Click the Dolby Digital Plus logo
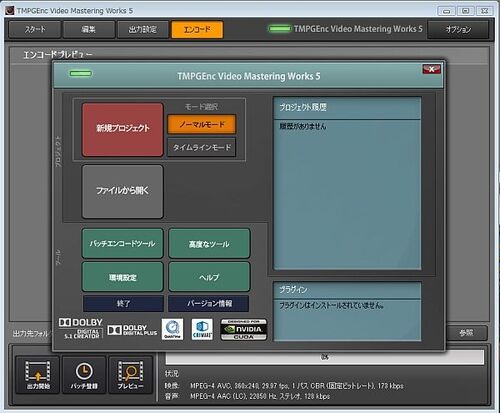 (x=132, y=330)
